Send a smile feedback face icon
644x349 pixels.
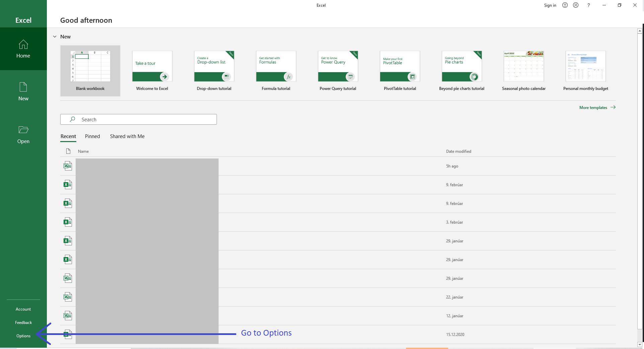tap(565, 5)
